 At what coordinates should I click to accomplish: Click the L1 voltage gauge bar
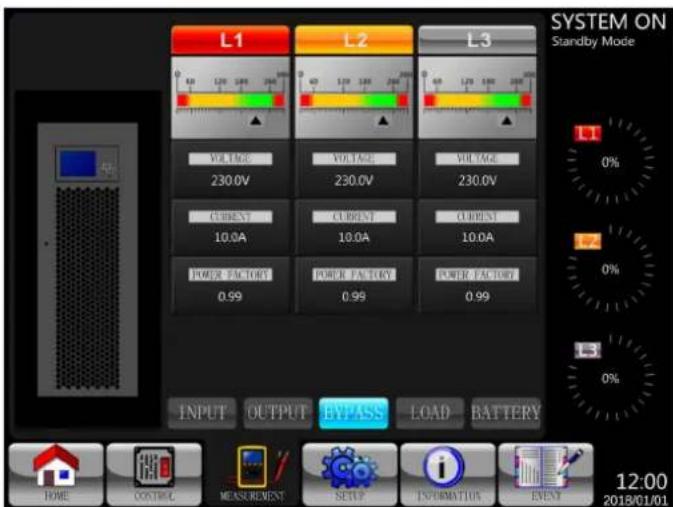(230, 100)
